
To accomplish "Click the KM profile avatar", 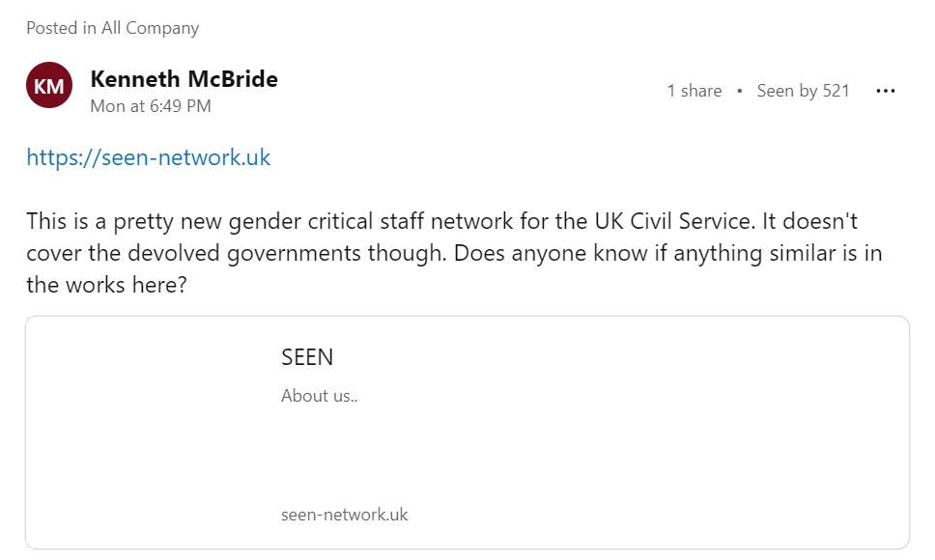I will [49, 85].
